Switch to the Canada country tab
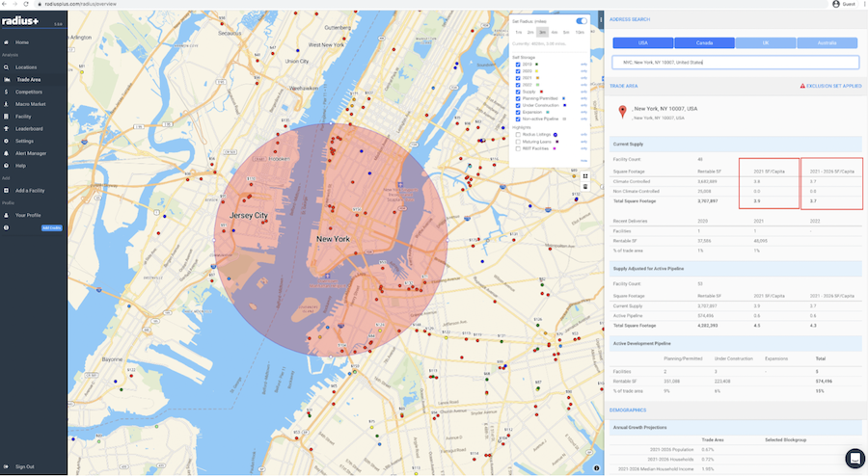This screenshot has width=868, height=476. tap(704, 42)
